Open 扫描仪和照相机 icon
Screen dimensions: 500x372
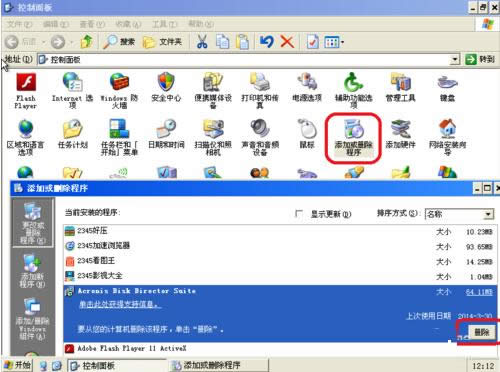point(213,138)
